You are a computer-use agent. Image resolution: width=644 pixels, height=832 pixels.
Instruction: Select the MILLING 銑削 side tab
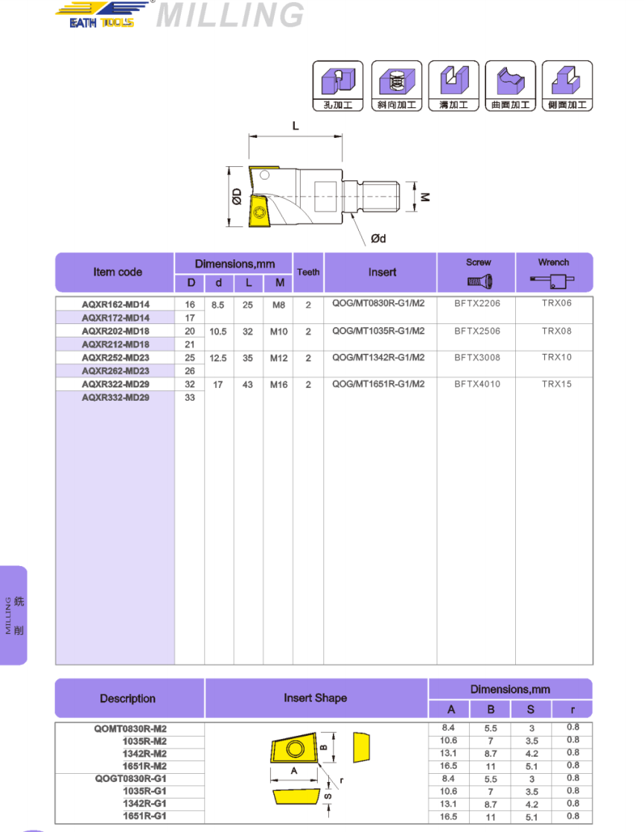(14, 615)
